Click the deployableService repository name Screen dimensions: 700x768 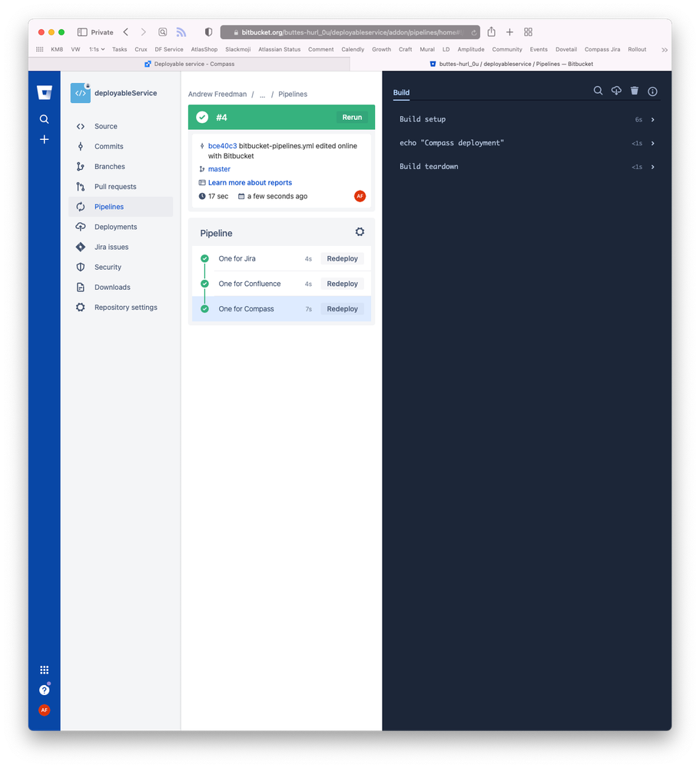point(126,93)
